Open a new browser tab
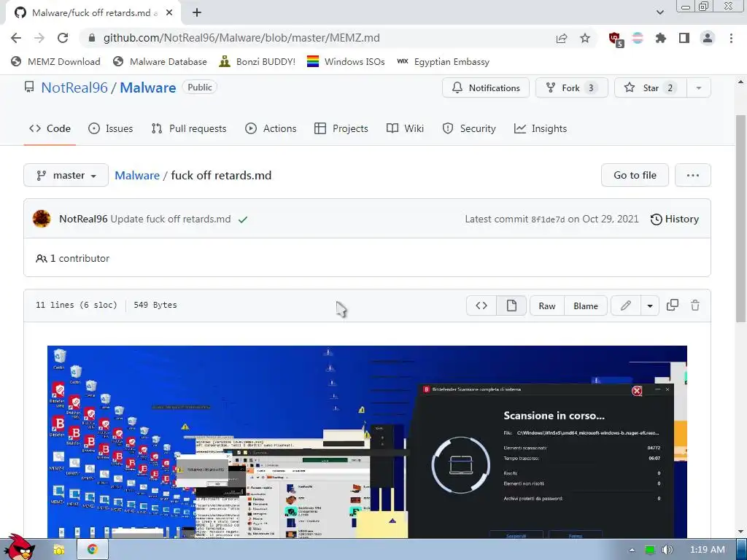 point(197,13)
